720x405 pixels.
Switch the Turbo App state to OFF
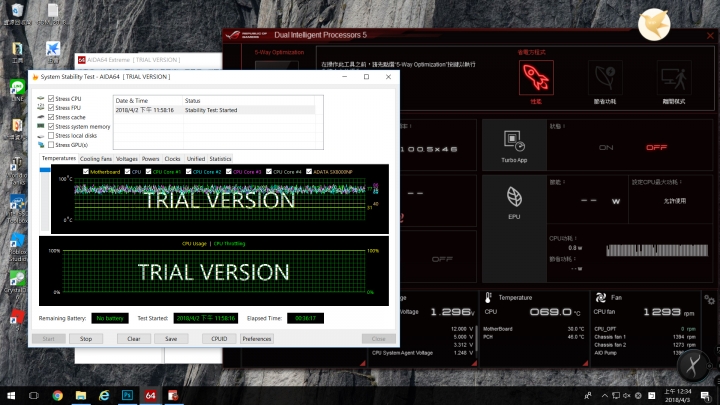tap(656, 147)
